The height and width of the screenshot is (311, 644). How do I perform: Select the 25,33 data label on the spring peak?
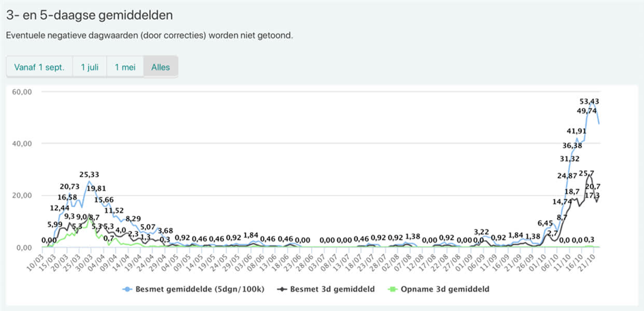coord(90,175)
